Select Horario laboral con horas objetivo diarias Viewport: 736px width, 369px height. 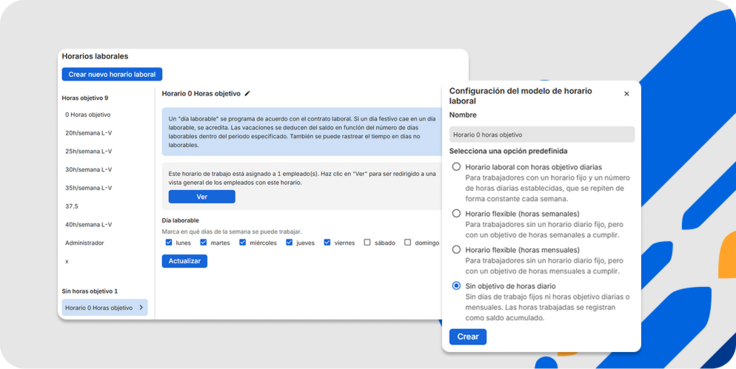[x=456, y=167]
